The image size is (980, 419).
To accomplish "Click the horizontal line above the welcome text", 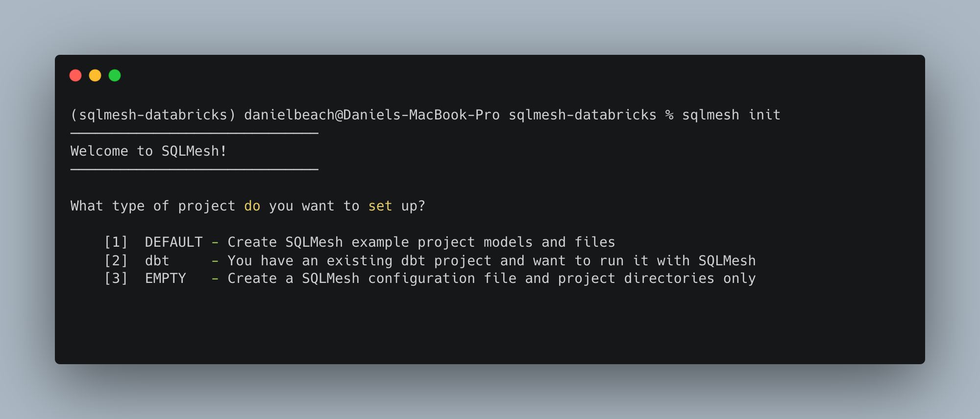I will coord(195,133).
